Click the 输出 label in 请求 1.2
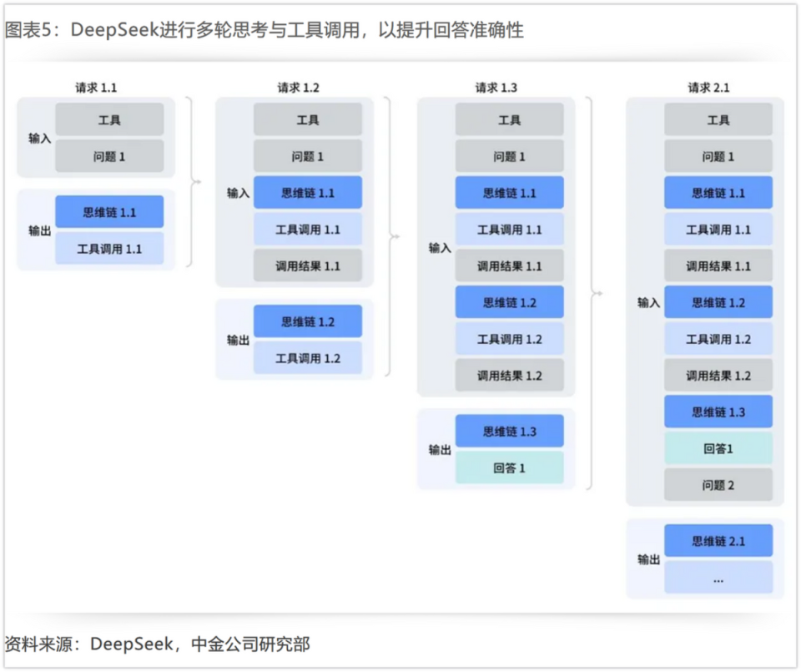This screenshot has height=672, width=801. pos(238,341)
